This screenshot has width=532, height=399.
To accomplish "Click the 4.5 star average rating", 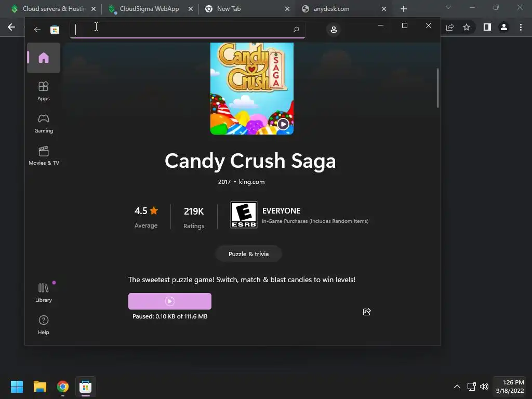I will 146,217.
